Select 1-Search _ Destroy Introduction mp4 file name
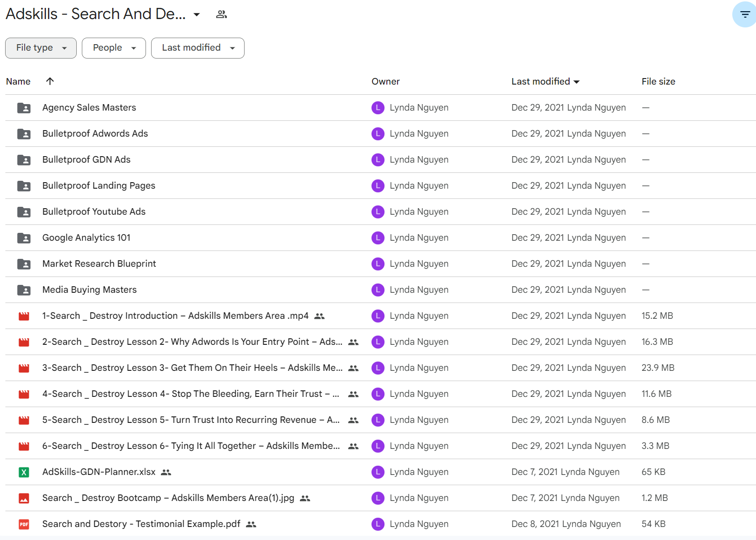 coord(175,316)
